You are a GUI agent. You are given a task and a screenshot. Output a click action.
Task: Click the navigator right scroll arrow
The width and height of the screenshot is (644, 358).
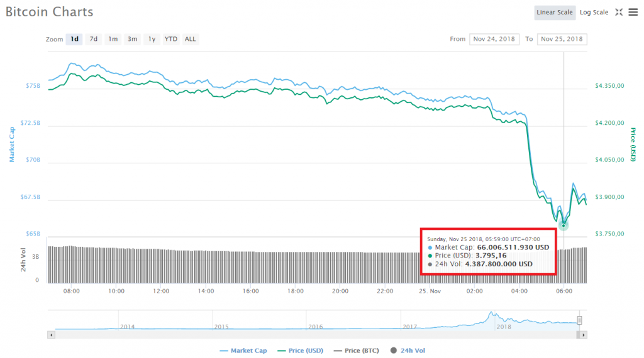click(x=583, y=335)
